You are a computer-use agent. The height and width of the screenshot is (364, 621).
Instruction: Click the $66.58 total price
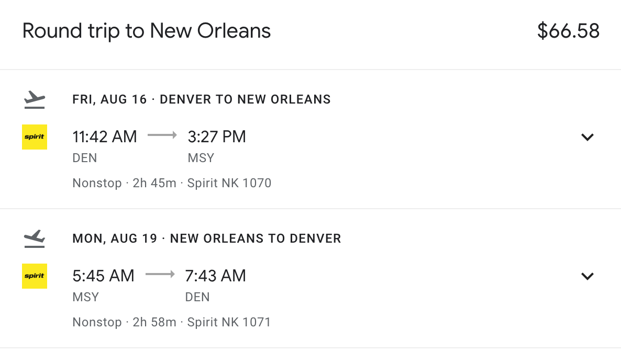(x=568, y=31)
